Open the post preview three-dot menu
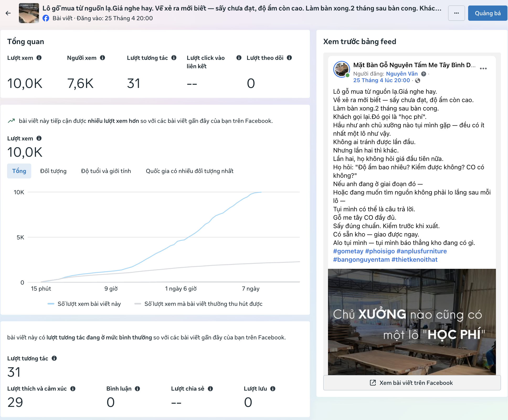 pos(483,69)
